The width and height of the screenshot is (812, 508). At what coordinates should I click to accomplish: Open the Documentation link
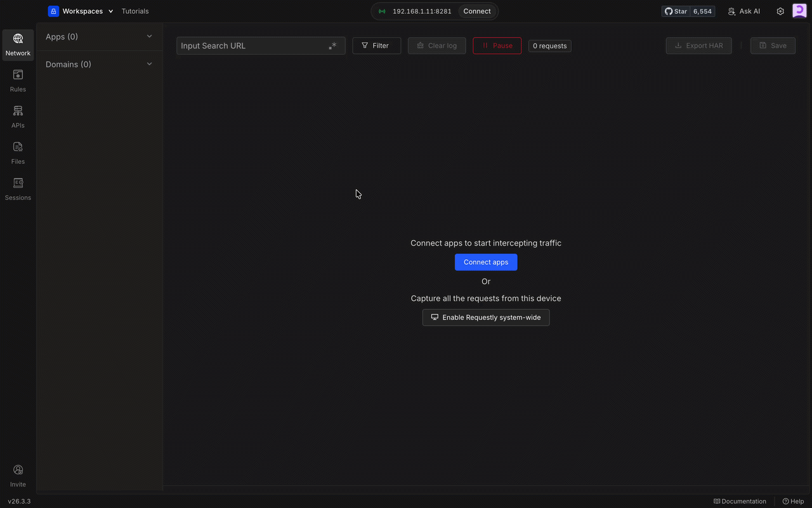740,502
